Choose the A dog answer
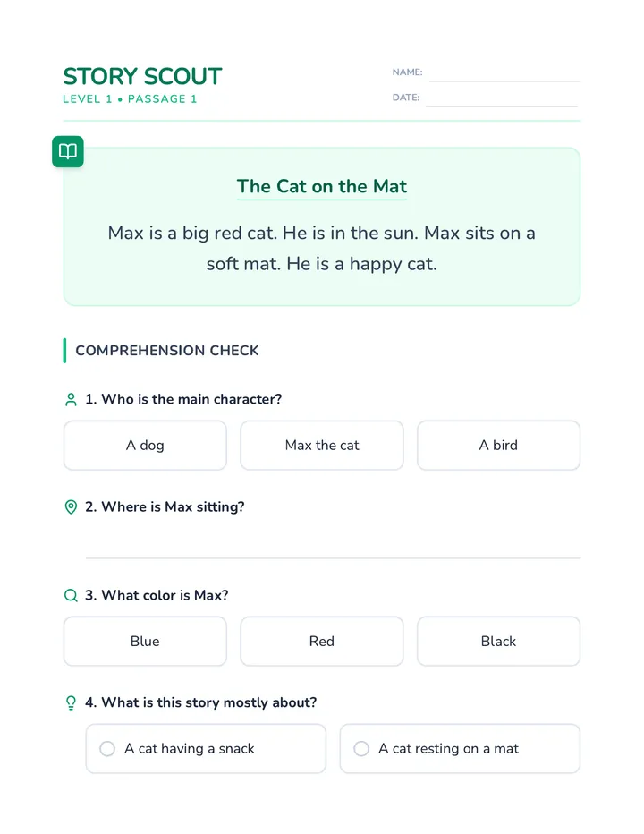The height and width of the screenshot is (834, 644). tap(145, 446)
